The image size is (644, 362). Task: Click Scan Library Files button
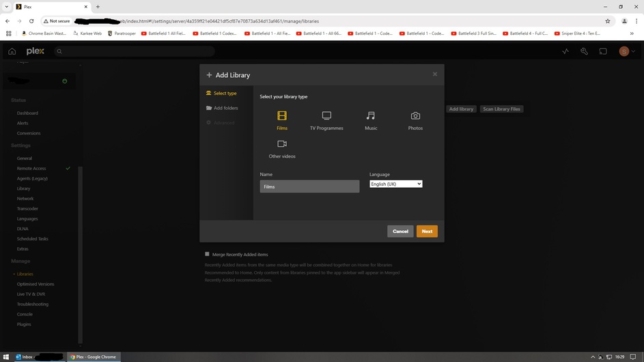[x=501, y=109]
